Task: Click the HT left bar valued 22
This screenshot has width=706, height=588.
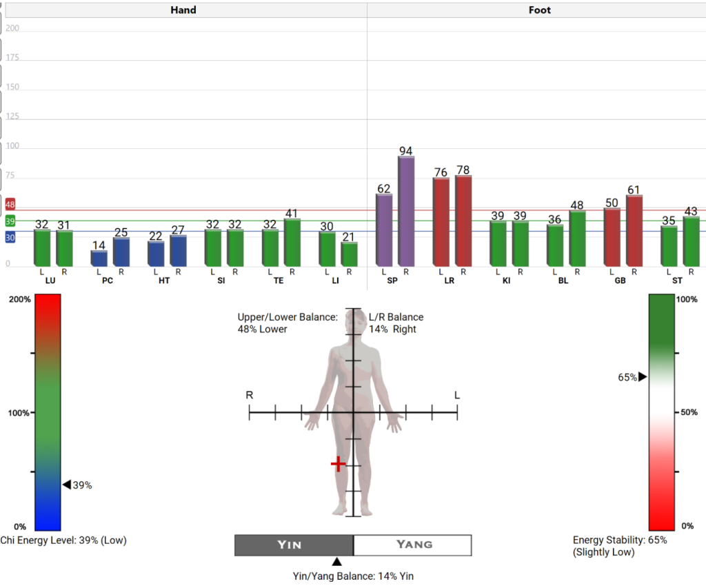Action: point(156,254)
